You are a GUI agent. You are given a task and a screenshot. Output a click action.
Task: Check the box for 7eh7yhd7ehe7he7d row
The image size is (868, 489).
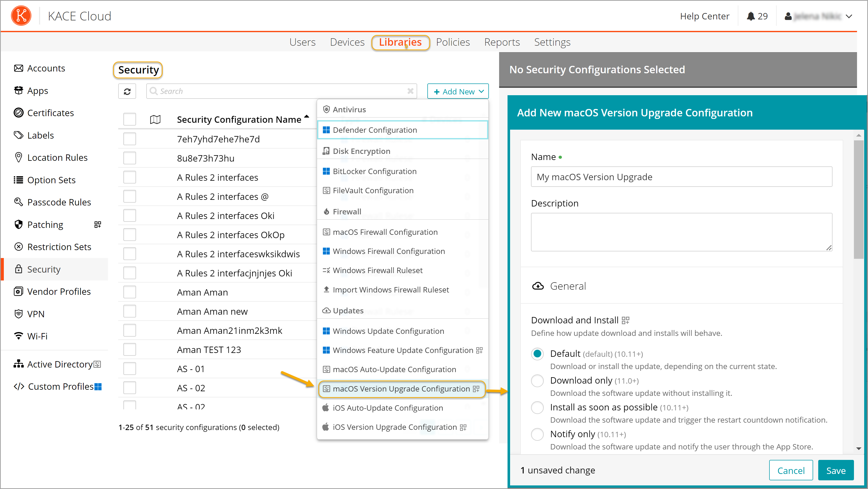coord(129,139)
